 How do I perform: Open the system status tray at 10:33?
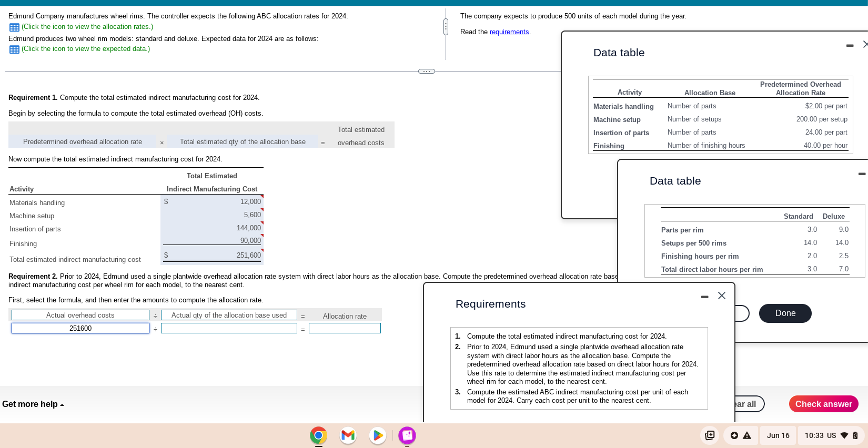(831, 435)
